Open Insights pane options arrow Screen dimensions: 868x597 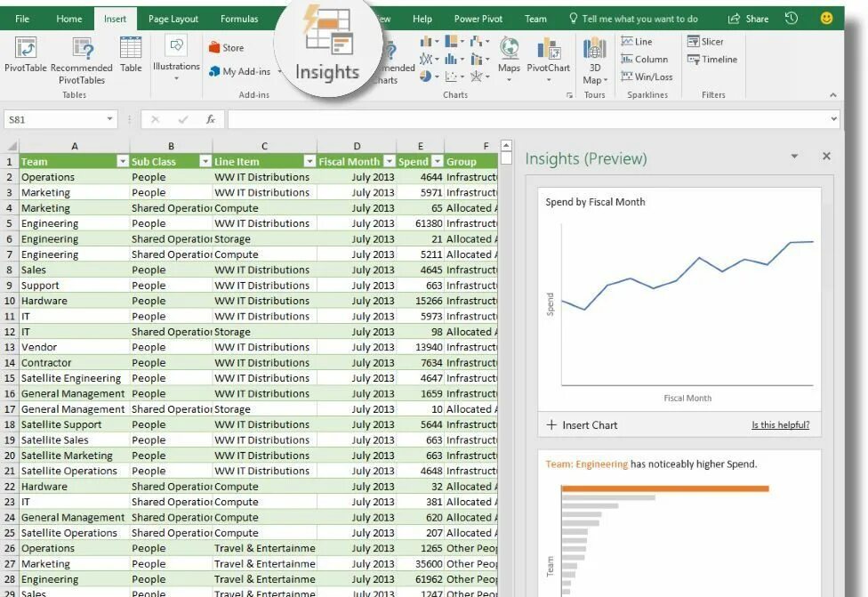point(794,157)
